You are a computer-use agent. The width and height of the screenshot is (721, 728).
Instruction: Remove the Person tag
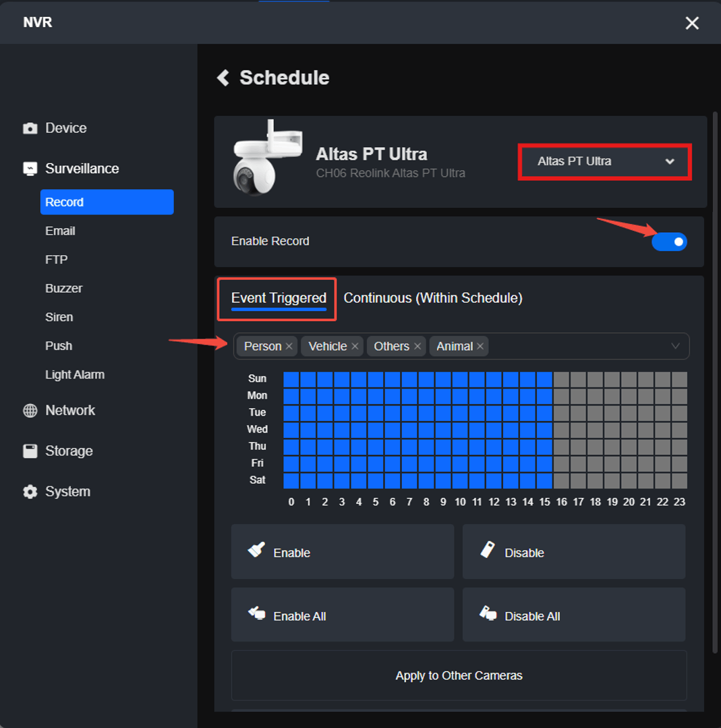coord(289,346)
